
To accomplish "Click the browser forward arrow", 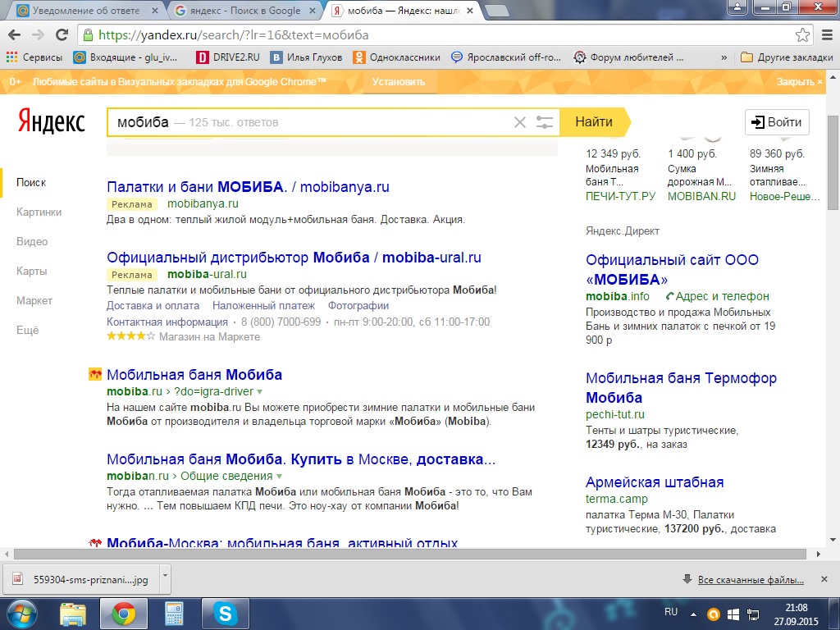I will (38, 35).
